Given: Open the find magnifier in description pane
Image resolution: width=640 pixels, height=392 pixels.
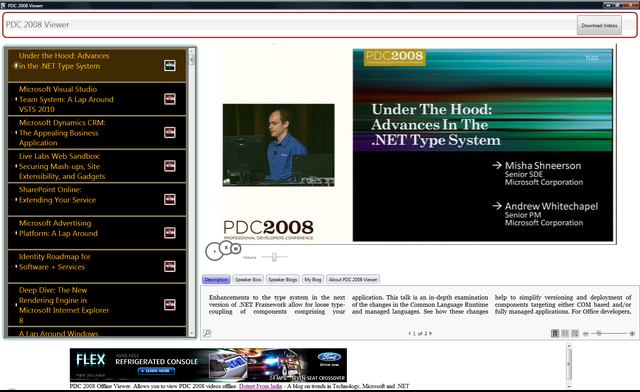Looking at the screenshot, I should click(207, 333).
